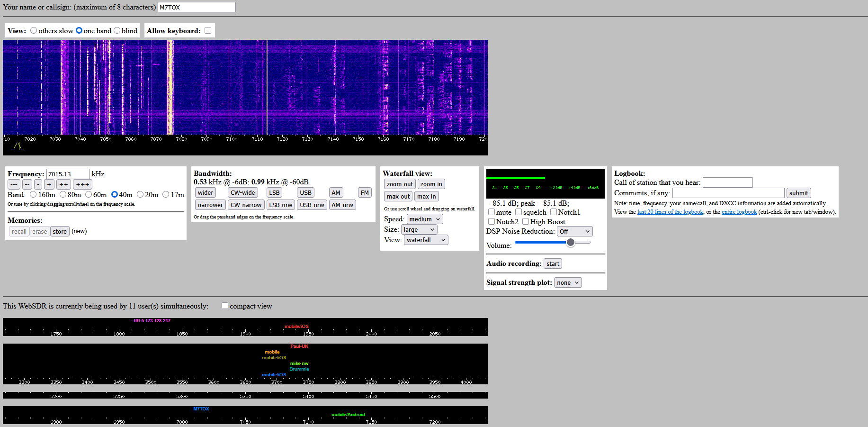Select the USB mode button
This screenshot has height=427, width=868.
[x=305, y=192]
